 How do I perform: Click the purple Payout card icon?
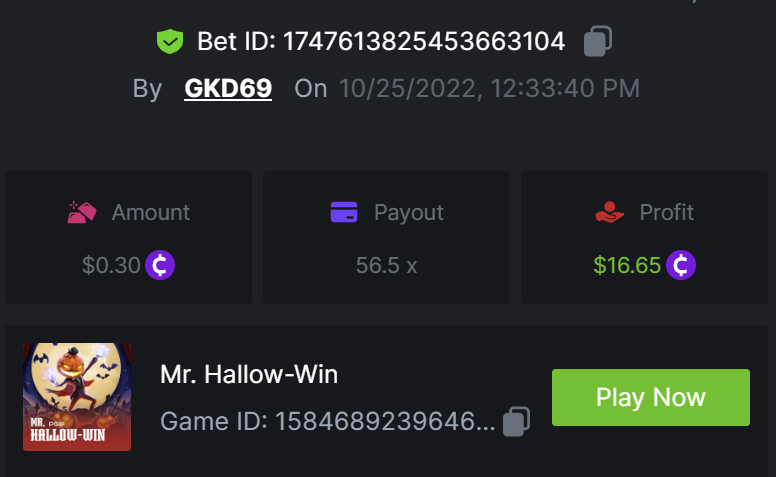(x=344, y=212)
